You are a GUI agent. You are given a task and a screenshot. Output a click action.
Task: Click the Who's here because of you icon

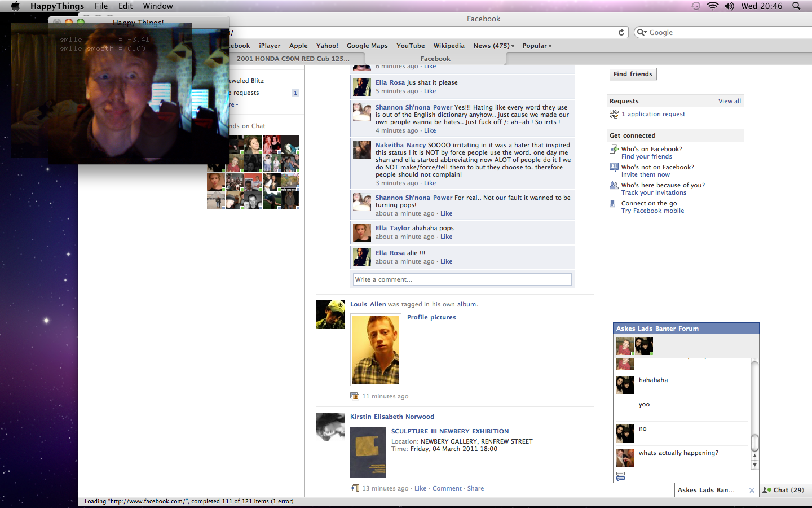614,185
